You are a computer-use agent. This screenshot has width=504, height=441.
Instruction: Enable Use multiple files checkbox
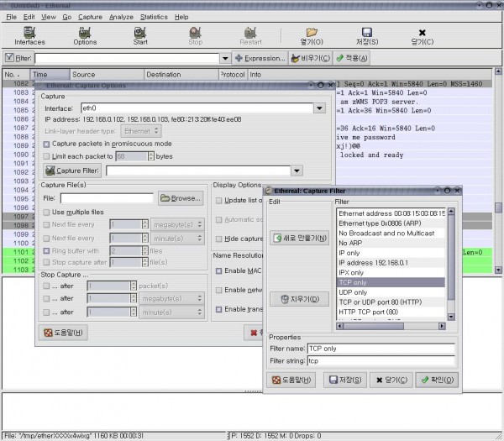46,213
